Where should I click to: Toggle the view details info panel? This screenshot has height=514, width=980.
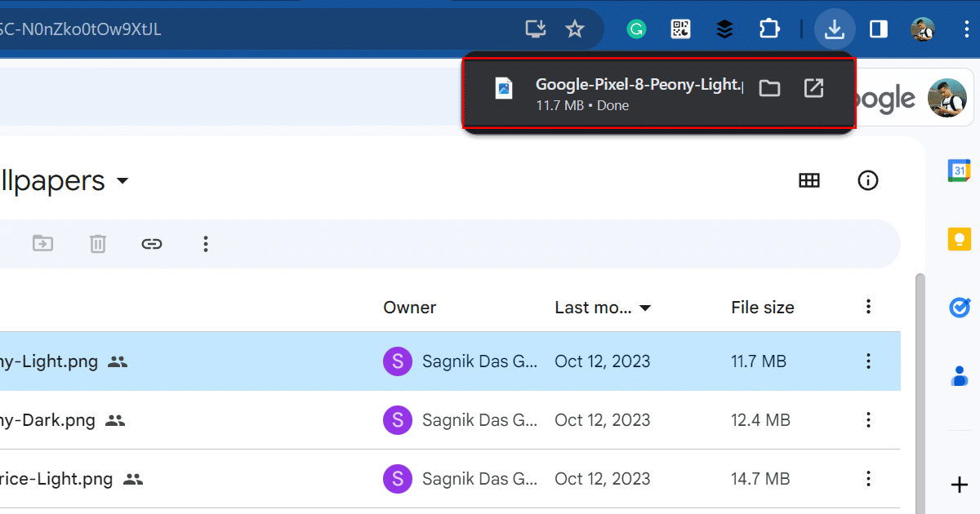(x=867, y=180)
